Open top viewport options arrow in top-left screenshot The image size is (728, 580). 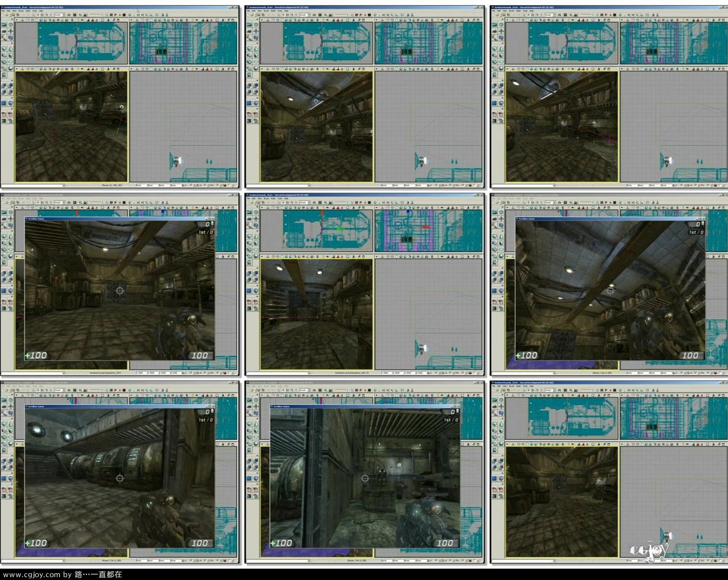(x=16, y=20)
